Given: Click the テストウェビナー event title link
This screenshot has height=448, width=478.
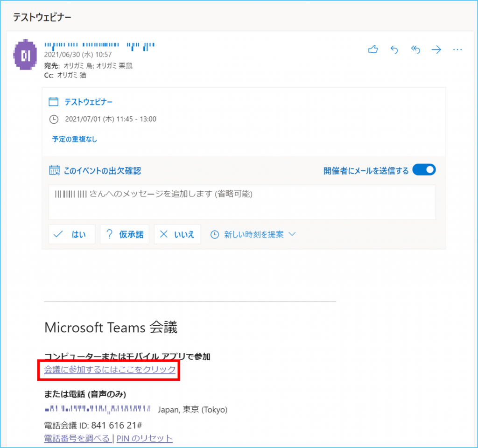Looking at the screenshot, I should tap(88, 102).
